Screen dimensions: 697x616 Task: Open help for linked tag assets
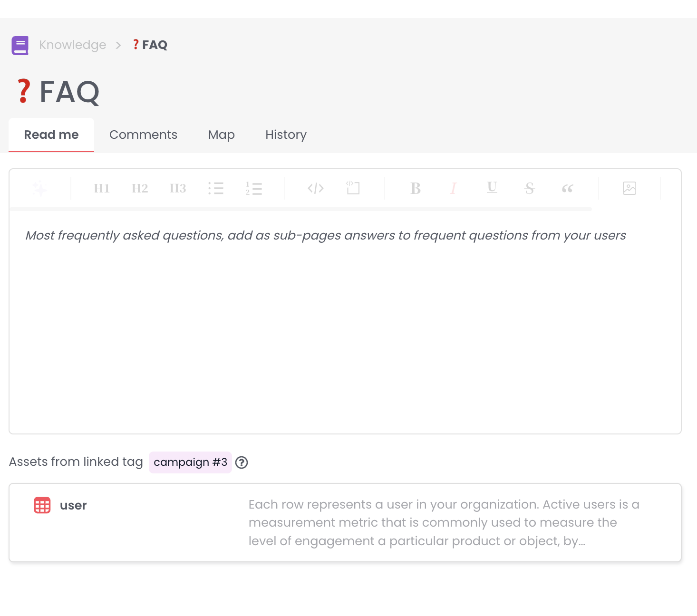click(x=242, y=462)
